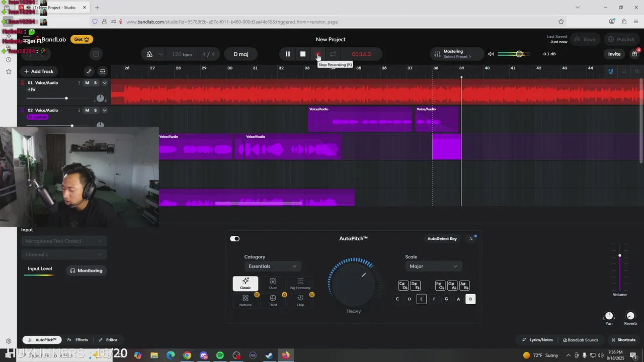Solo track 01 Voice/Audio
Image resolution: width=644 pixels, height=362 pixels.
pyautogui.click(x=95, y=83)
